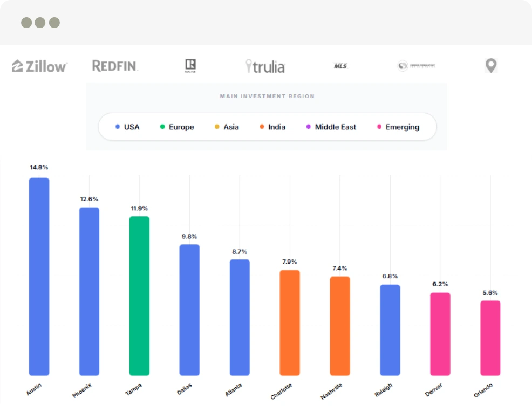
Task: Click the green Tampa bar
Action: pos(139,296)
